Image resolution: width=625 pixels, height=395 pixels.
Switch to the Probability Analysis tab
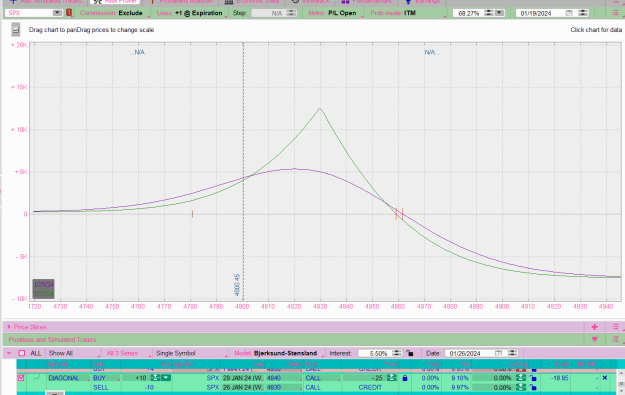(x=182, y=2)
